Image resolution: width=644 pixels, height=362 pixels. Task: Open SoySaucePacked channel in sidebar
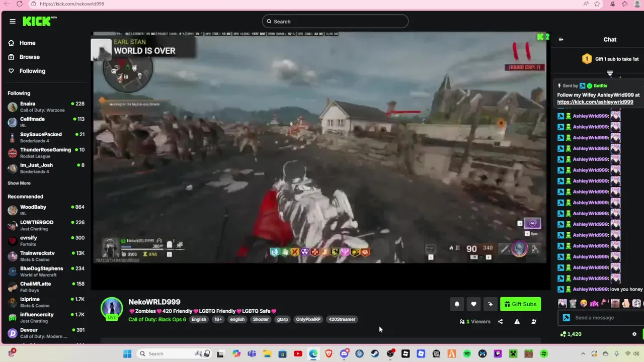(x=46, y=137)
